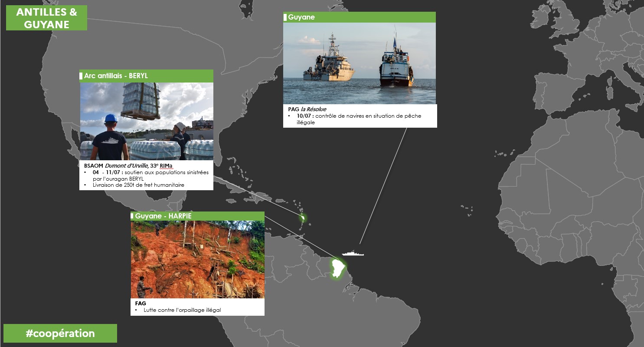Open the Guyane - HARPIE header
This screenshot has width=644, height=347.
pos(197,216)
